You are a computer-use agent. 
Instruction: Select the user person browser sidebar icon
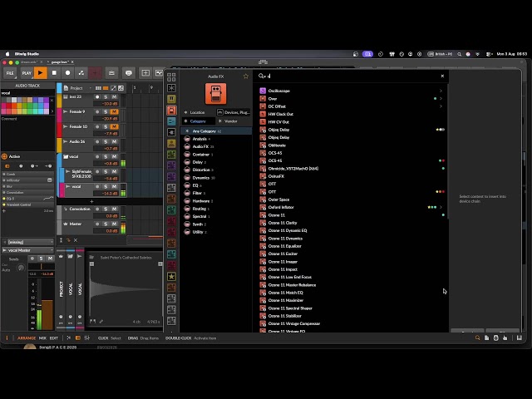(x=171, y=144)
